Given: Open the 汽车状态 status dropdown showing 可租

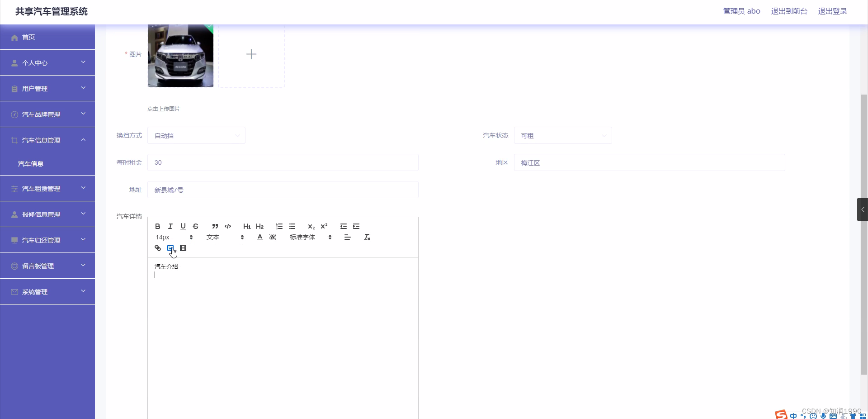Looking at the screenshot, I should click(563, 135).
